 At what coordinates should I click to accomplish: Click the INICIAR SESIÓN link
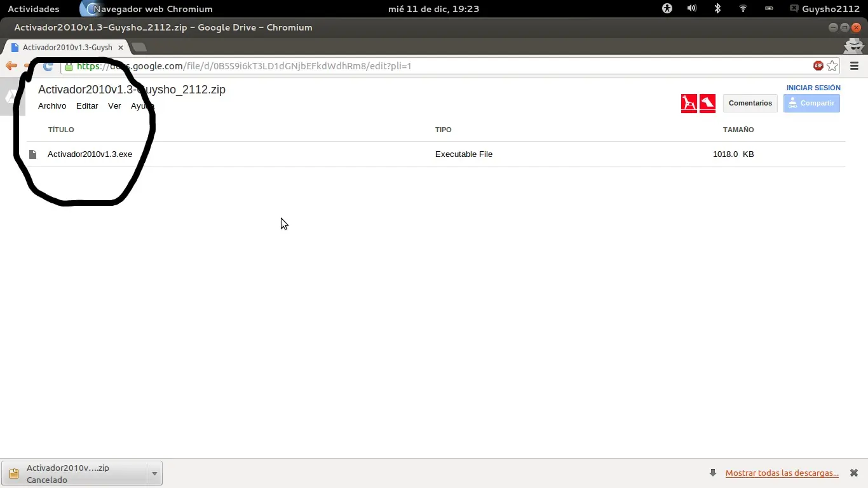coord(813,88)
